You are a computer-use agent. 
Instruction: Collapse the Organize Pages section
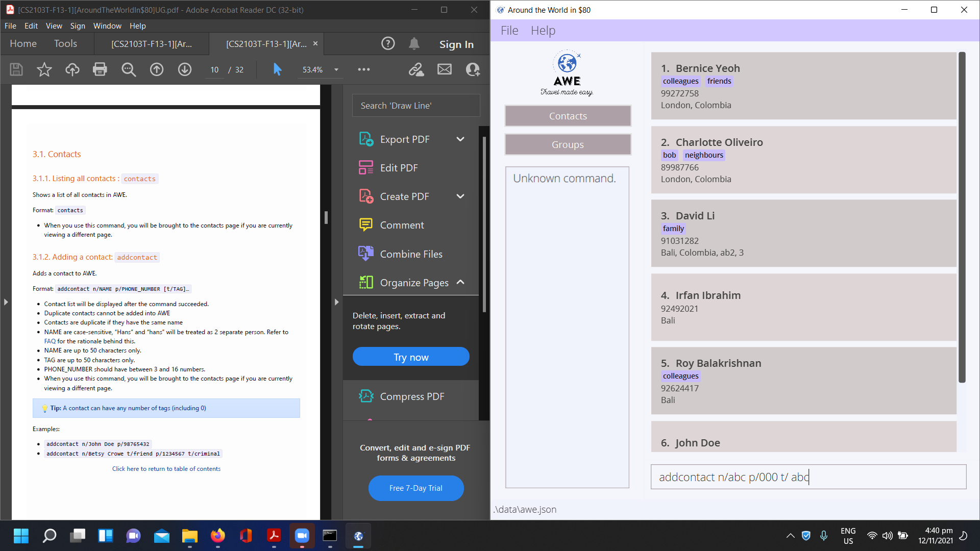click(460, 282)
